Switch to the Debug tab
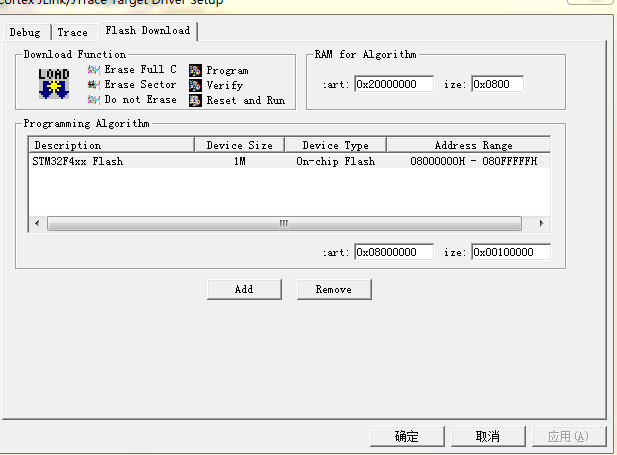617x455 pixels. 25,32
